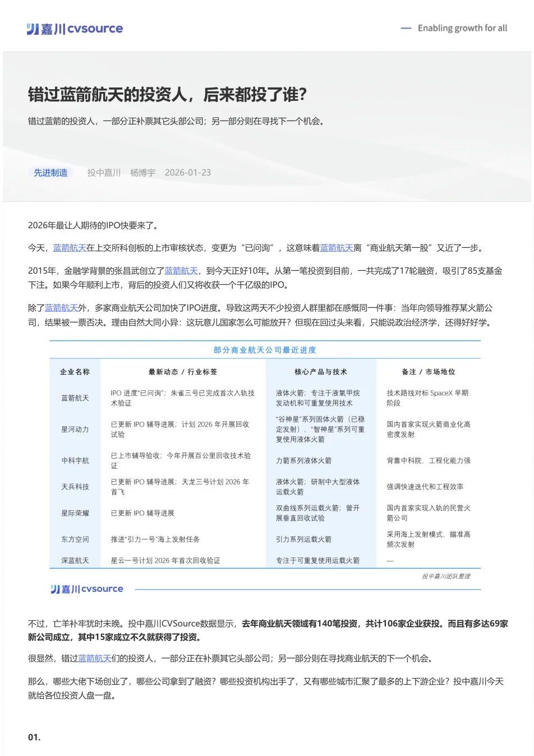The image size is (534, 756).
Task: Select the 星际荣耀 table cell
Action: click(75, 513)
